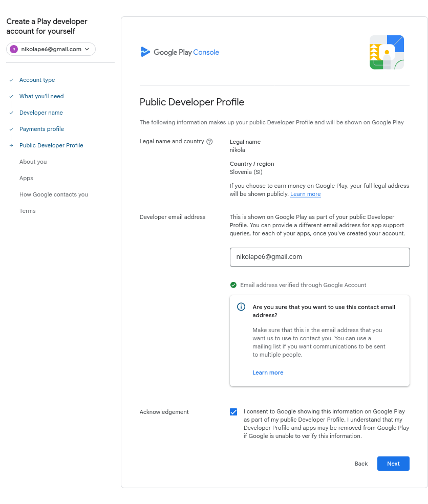
Task: Click the help icon beside Legal name and country
Action: [209, 142]
